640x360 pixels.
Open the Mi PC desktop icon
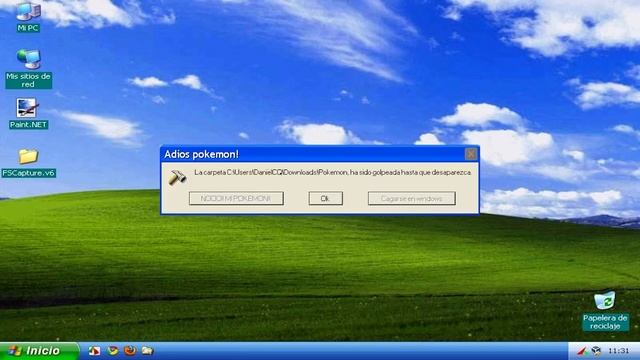click(x=28, y=16)
